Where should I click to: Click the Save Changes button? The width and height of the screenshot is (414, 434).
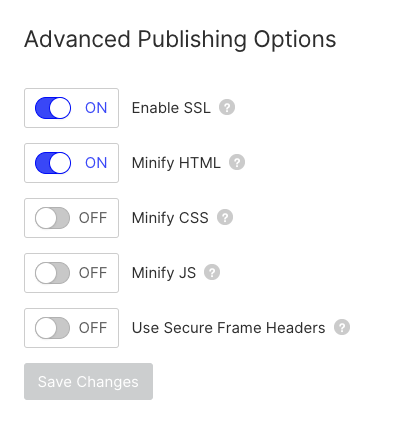pos(88,381)
